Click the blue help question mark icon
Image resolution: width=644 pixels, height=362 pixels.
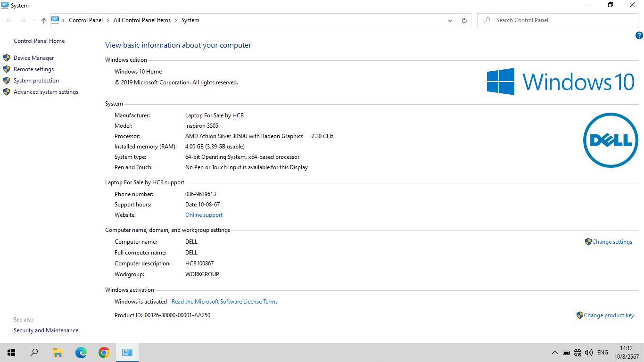pyautogui.click(x=639, y=35)
